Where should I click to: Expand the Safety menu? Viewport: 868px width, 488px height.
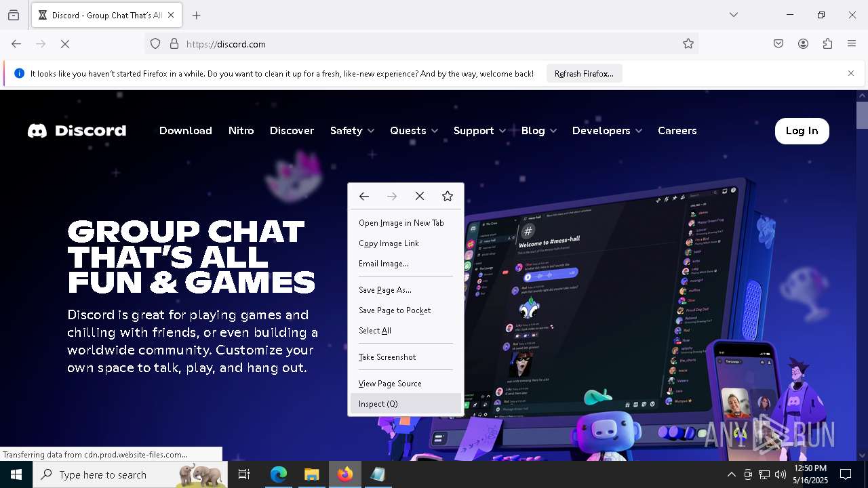(352, 131)
